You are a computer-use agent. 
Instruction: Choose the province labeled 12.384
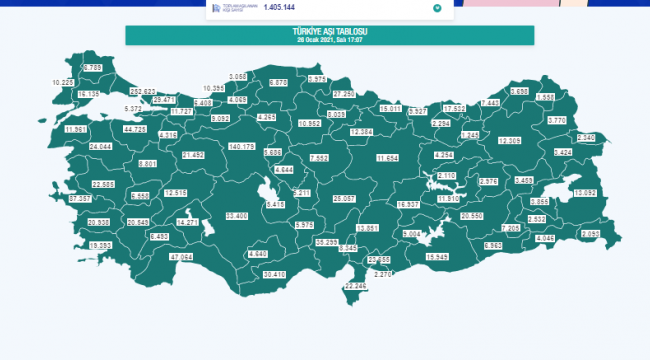pos(361,132)
